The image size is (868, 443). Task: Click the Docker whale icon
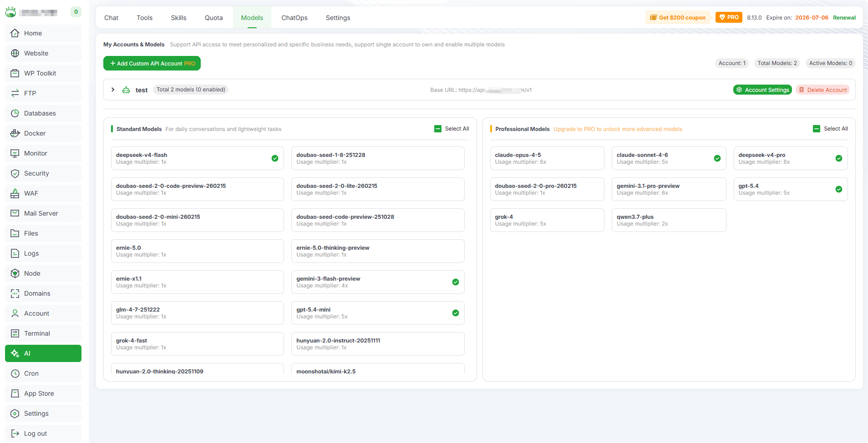[15, 133]
